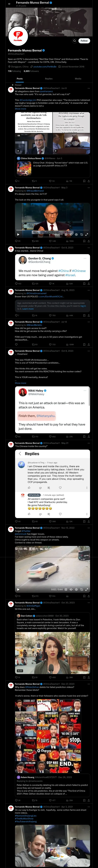This screenshot has height=868, width=98.
Task: Open the Media tab
Action: 78,79
